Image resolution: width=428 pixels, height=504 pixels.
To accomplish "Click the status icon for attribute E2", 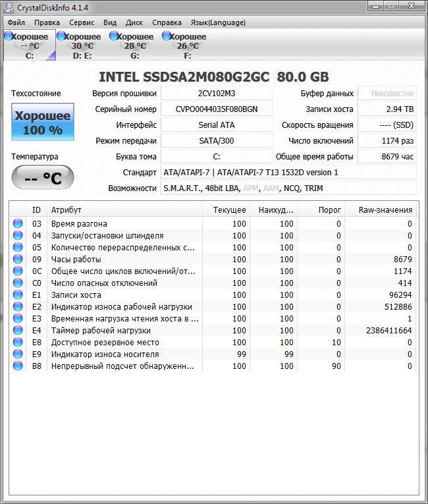I will coord(18,306).
